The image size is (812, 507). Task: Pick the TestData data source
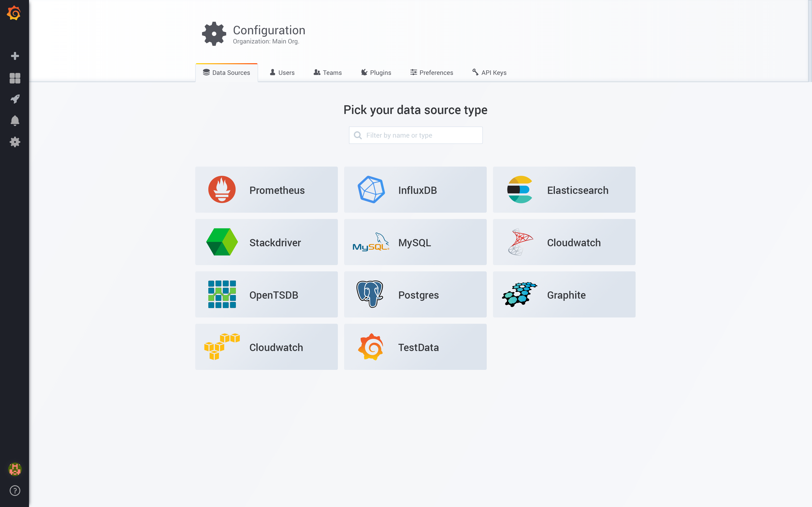tap(415, 347)
